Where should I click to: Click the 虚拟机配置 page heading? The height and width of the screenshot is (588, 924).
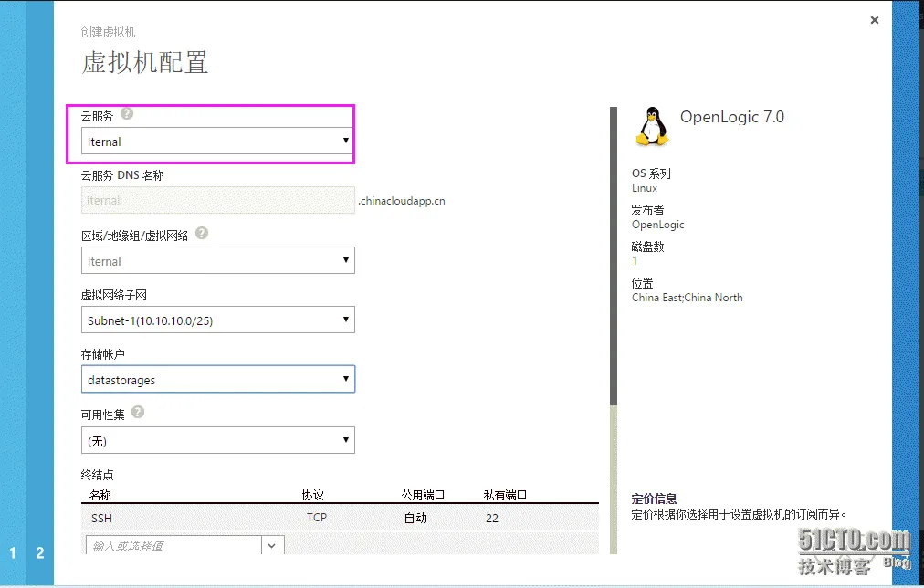coord(145,62)
